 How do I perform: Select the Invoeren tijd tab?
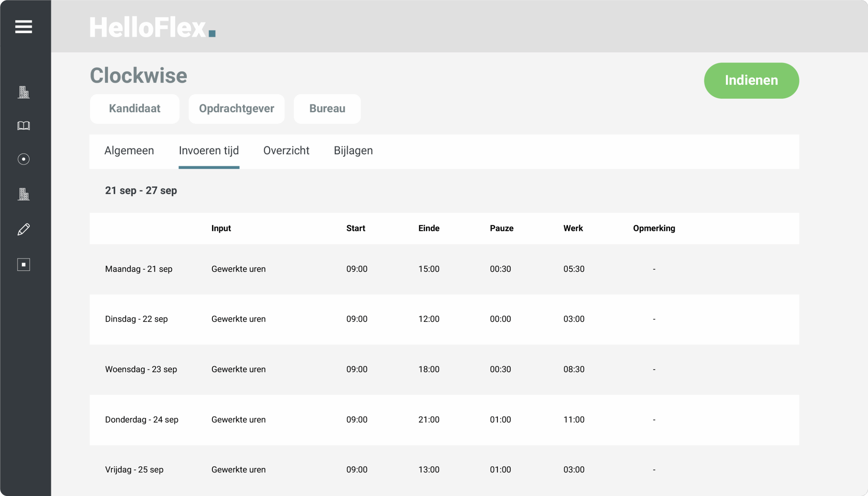point(209,151)
